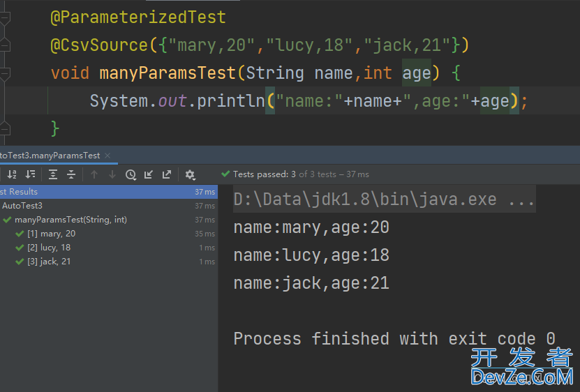Click 35 ms duration of mary test
This screenshot has width=580, height=392.
pos(205,234)
